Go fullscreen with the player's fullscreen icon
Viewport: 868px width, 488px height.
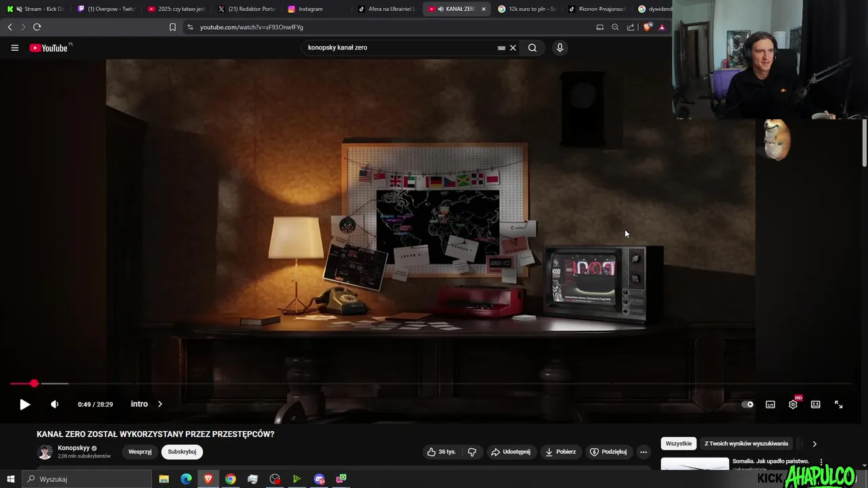pos(839,405)
